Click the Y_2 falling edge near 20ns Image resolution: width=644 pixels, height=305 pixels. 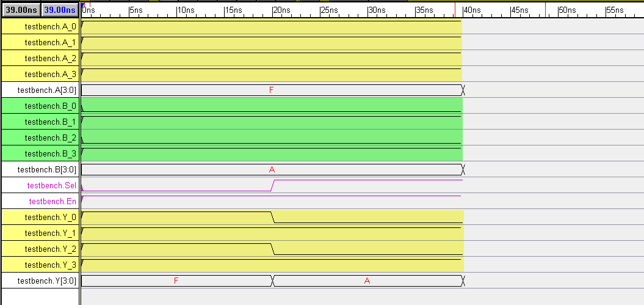point(273,249)
